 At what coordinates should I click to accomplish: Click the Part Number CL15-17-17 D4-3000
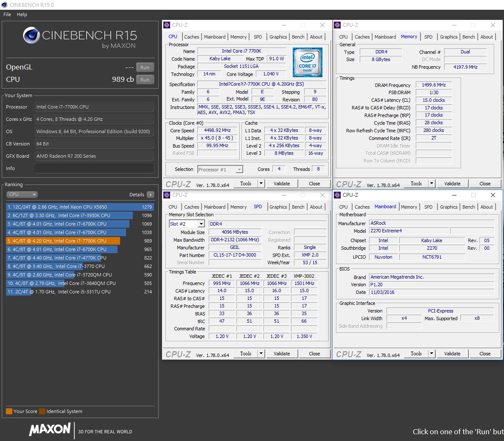pos(235,255)
